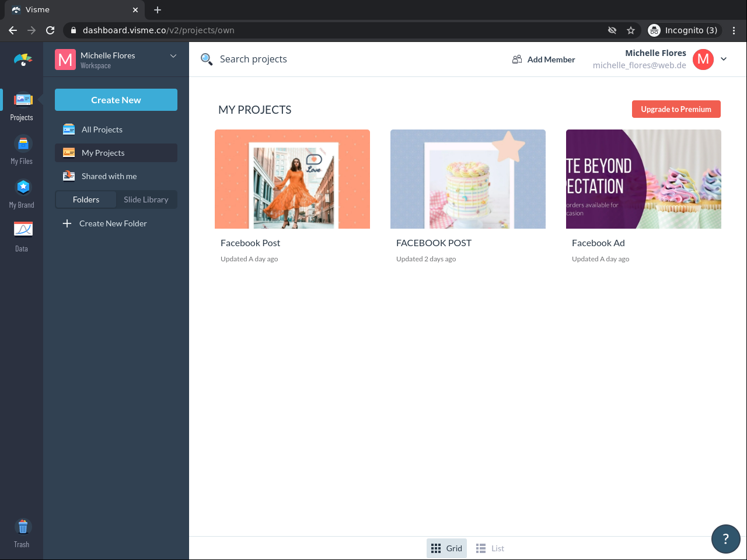Click the 'Facebook Ad' title text
747x560 pixels.
(x=598, y=243)
